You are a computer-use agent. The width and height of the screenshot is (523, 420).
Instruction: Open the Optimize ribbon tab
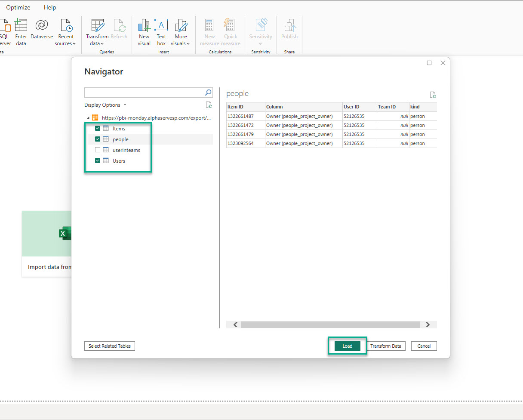pyautogui.click(x=18, y=7)
